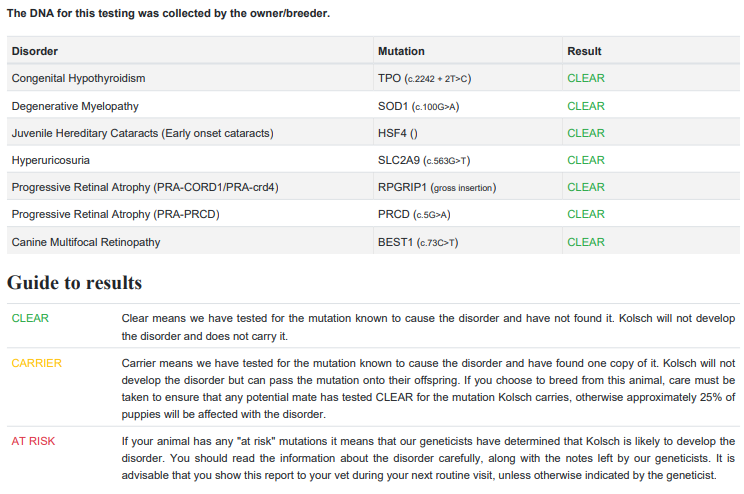This screenshot has width=744, height=494.
Task: Click the Result column header
Action: (x=584, y=51)
